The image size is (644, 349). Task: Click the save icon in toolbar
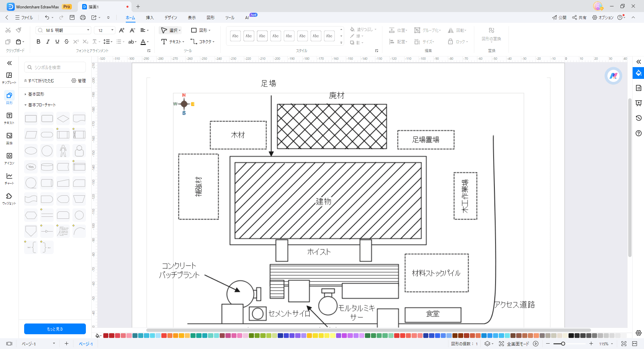[72, 17]
